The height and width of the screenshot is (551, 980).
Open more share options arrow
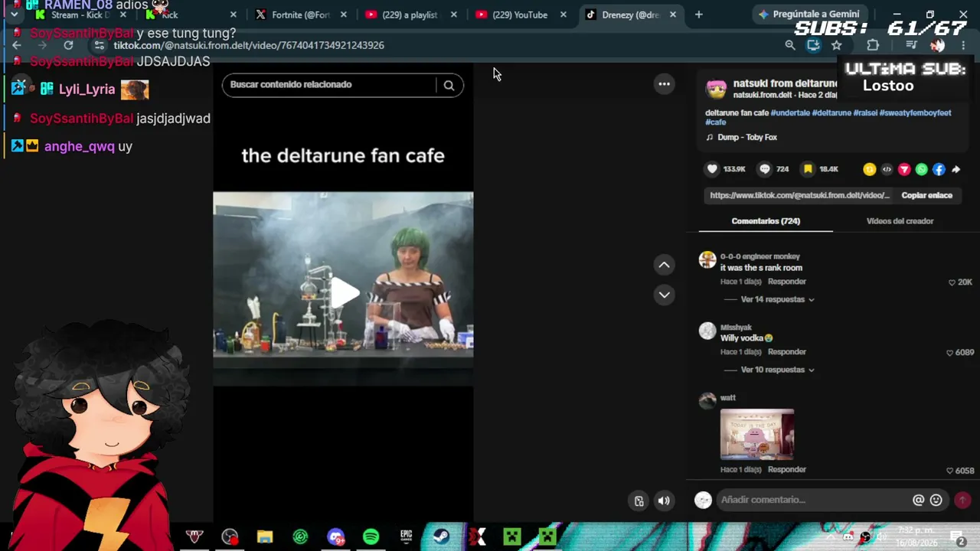(x=955, y=169)
